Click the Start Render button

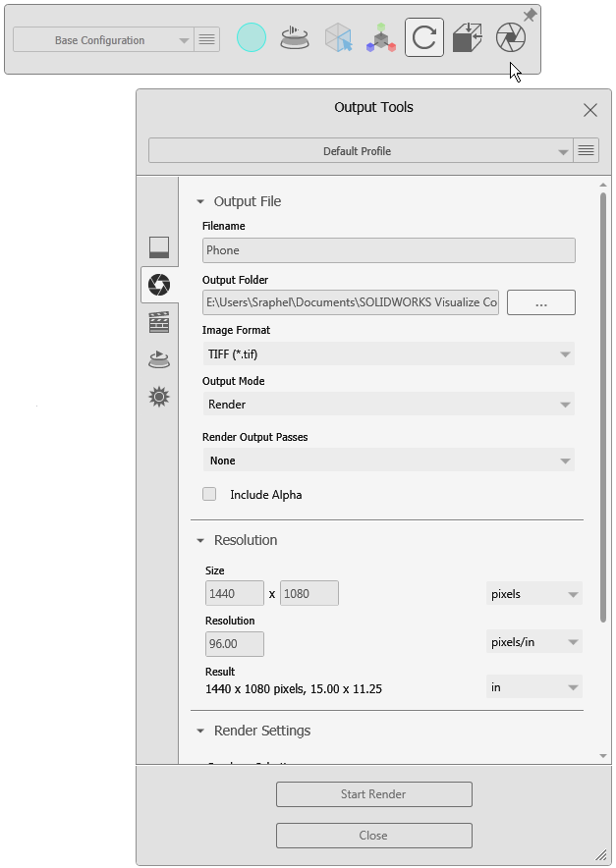coord(373,794)
